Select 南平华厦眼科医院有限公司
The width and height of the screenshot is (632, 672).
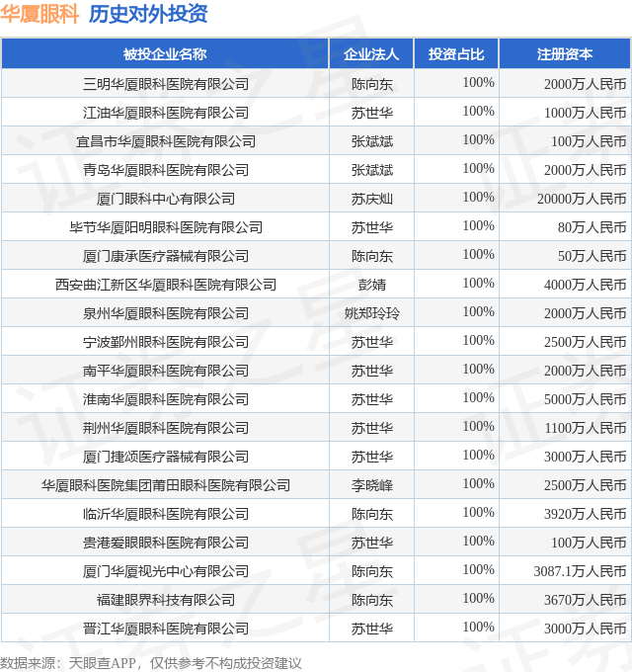coord(166,371)
